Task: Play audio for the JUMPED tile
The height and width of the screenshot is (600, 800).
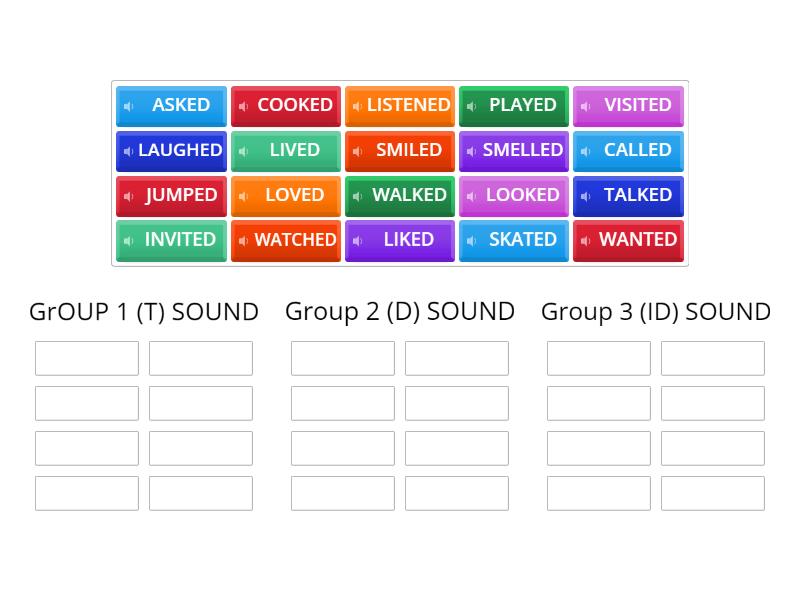Action: (x=129, y=196)
